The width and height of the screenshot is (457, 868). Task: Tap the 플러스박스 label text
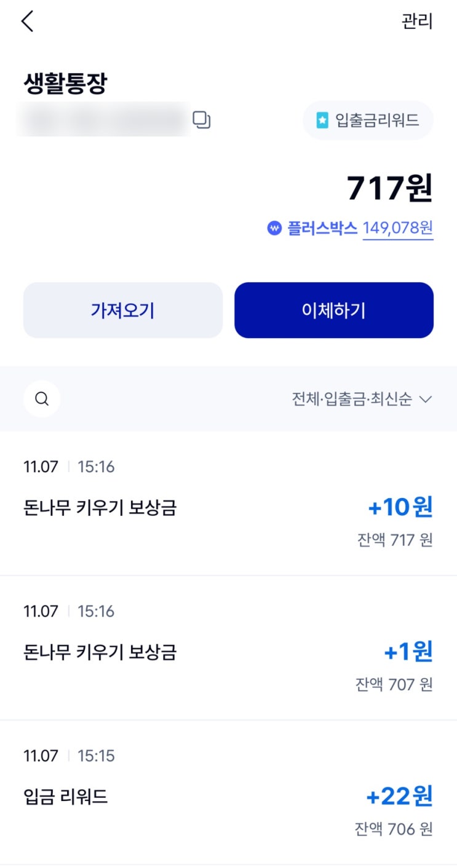pos(322,229)
